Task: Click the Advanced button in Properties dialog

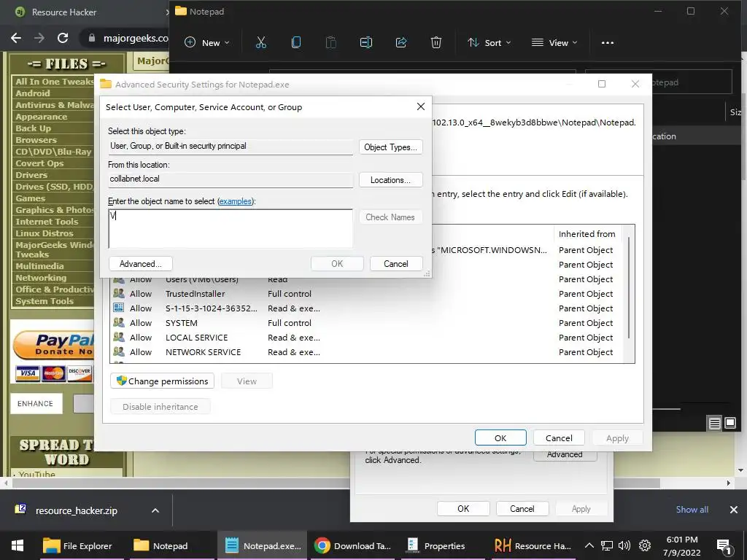Action: [565, 455]
